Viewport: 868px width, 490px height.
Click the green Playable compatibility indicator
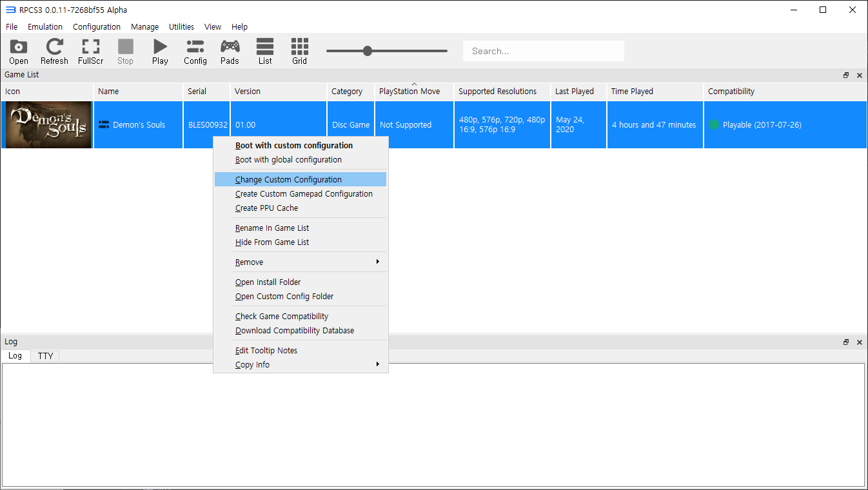[x=714, y=124]
